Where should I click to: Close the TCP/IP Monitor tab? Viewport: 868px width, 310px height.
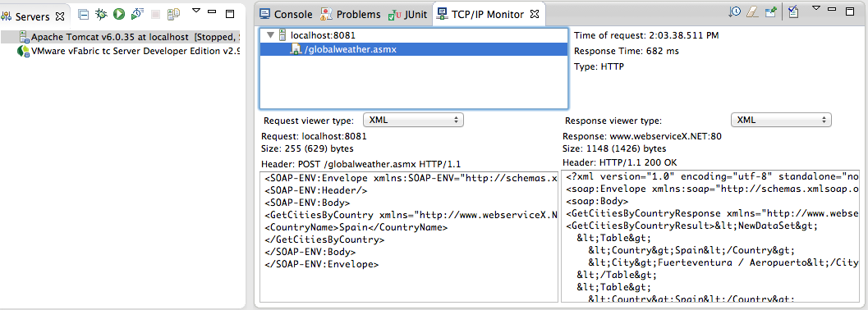coord(535,15)
